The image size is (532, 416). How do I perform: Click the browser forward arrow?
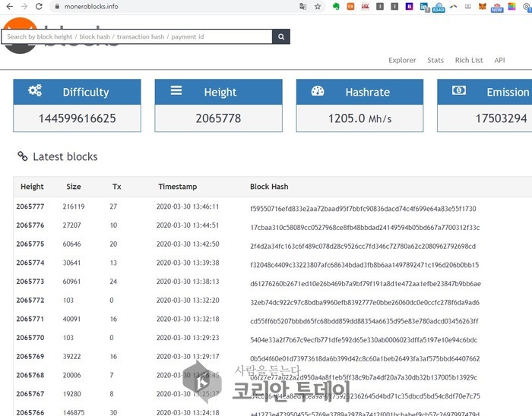tap(24, 6)
